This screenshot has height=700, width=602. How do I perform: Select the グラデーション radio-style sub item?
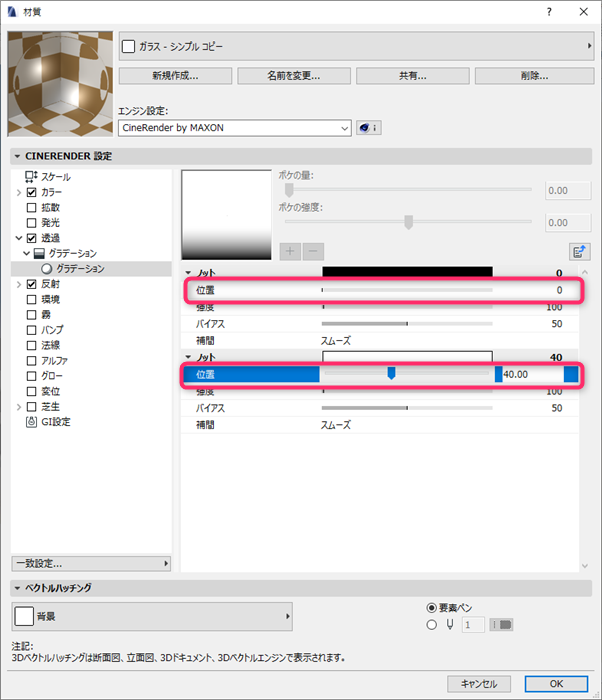coord(73,269)
